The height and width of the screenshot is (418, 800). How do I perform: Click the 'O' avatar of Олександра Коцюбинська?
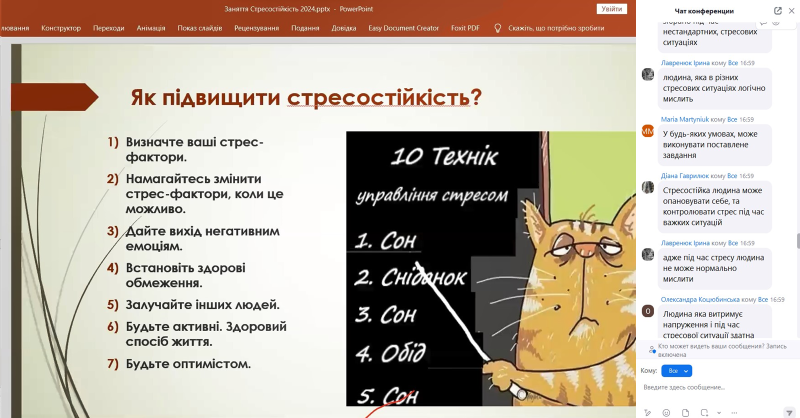648,311
